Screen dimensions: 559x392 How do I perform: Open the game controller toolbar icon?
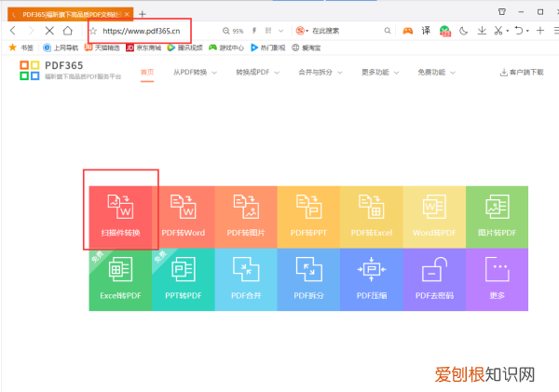(x=408, y=31)
